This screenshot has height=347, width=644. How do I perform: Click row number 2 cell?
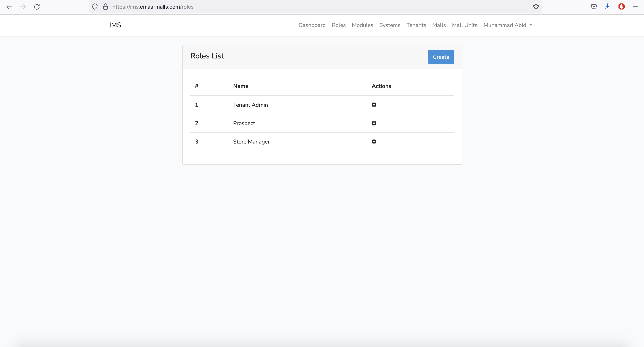196,123
